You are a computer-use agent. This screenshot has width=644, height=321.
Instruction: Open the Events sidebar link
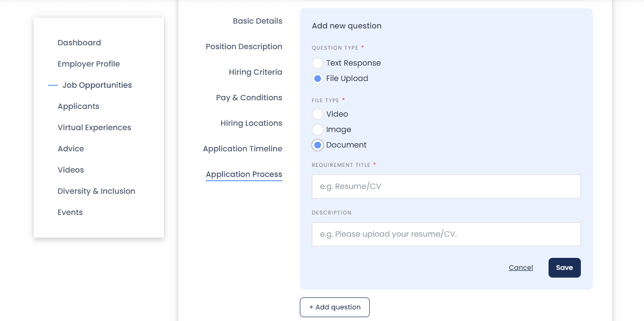point(70,213)
